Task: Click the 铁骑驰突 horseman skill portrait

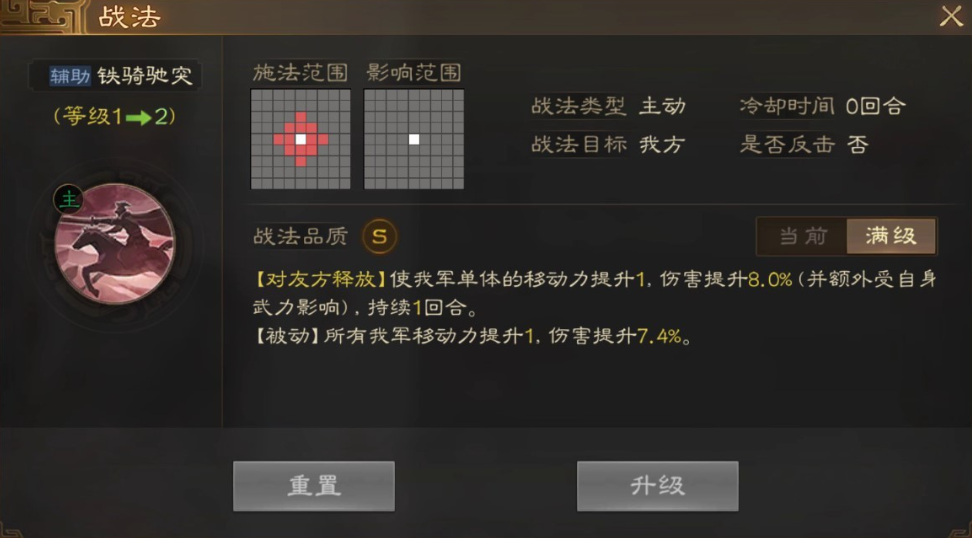Action: pyautogui.click(x=115, y=244)
